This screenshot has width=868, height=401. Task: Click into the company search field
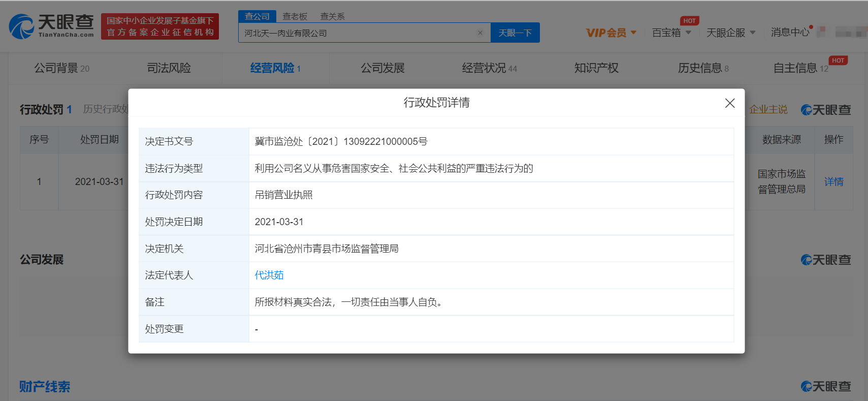[x=356, y=33]
